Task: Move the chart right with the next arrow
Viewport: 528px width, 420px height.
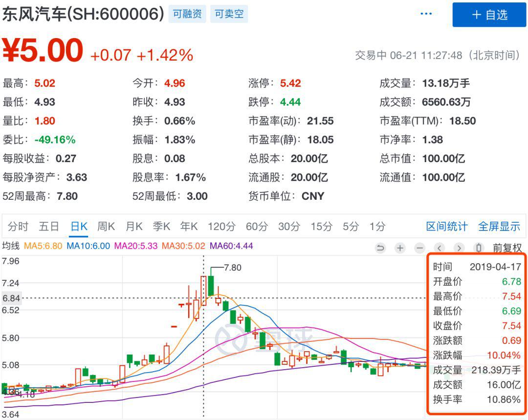Action: pos(459,248)
